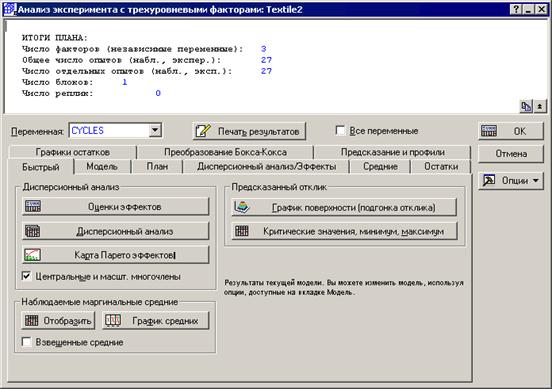Open Графики остатков tab

pyautogui.click(x=73, y=152)
